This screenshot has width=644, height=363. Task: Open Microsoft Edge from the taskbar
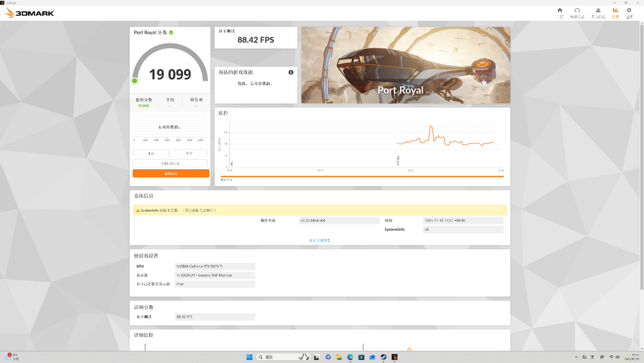click(350, 357)
